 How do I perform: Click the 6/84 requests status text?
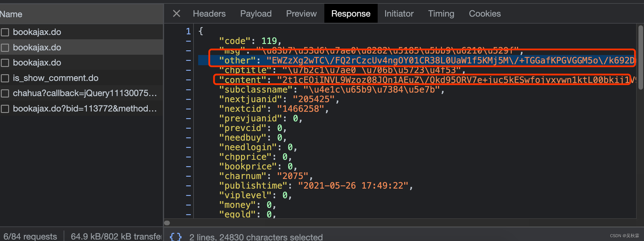[30, 236]
